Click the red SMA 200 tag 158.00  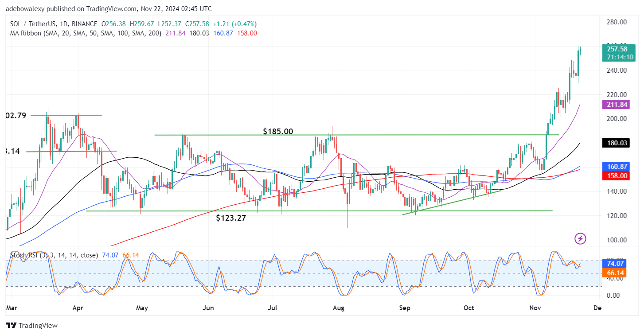[x=617, y=175]
